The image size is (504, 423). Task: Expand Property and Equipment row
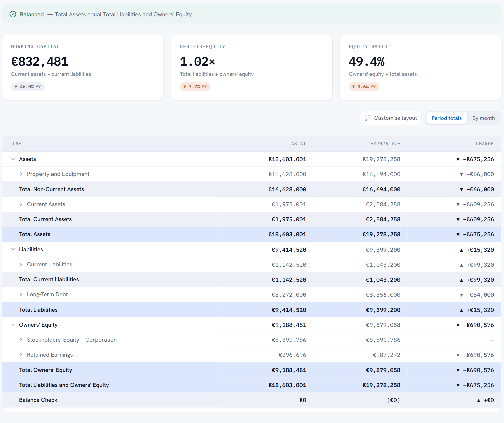tap(21, 174)
